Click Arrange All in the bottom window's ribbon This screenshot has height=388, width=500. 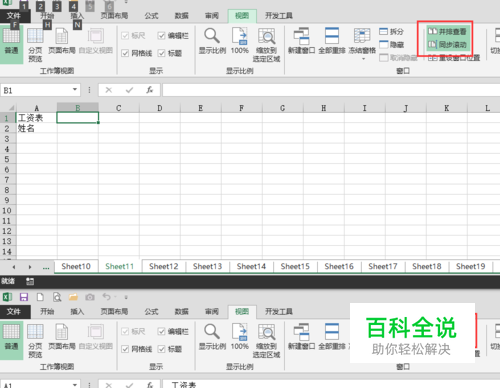[332, 336]
